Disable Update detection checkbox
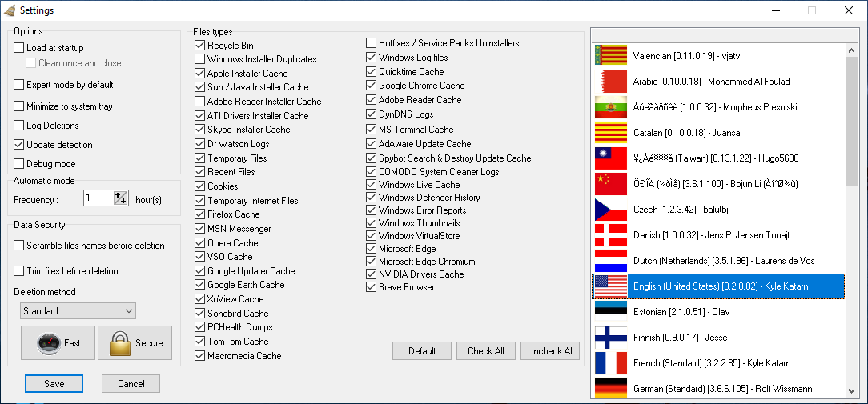Image resolution: width=868 pixels, height=404 pixels. (19, 145)
